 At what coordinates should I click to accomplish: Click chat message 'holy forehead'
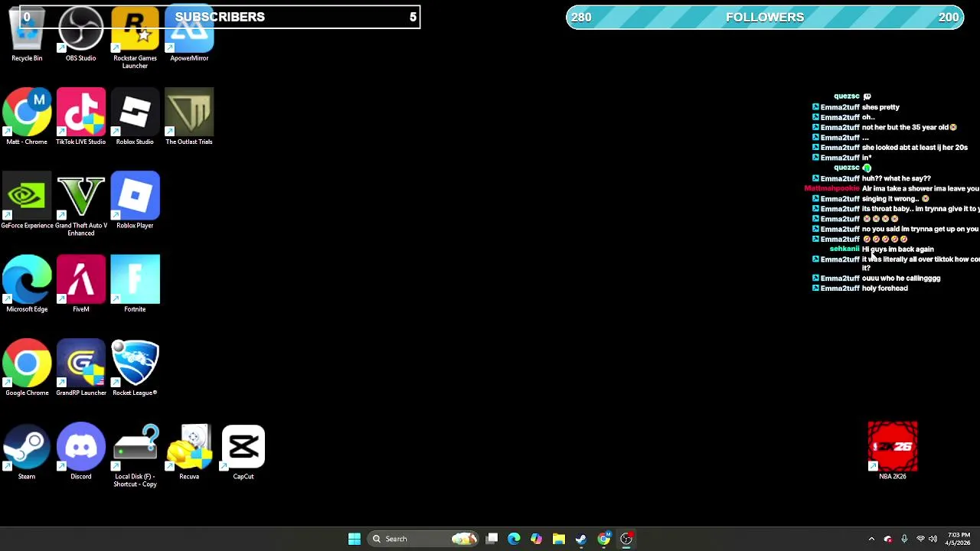[885, 289]
